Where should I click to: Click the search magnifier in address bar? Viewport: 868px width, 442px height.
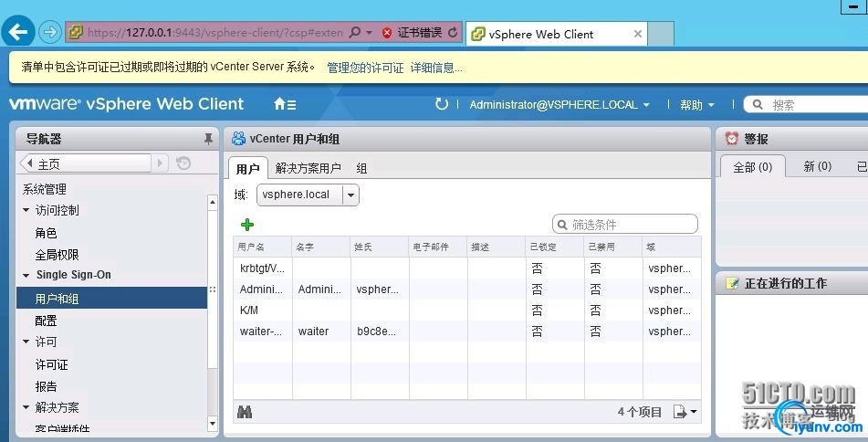(x=355, y=32)
